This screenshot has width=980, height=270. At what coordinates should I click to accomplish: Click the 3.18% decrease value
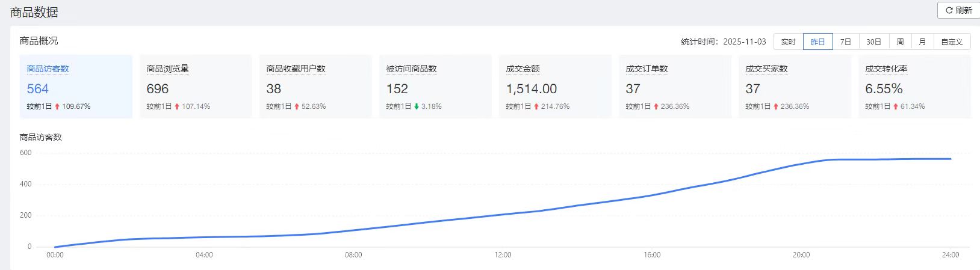tap(431, 106)
